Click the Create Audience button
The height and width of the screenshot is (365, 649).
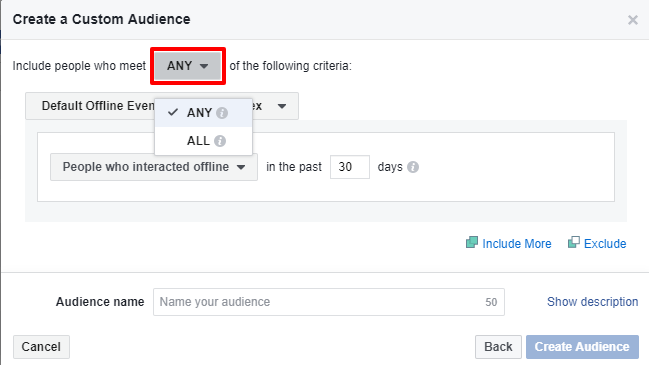tap(582, 347)
